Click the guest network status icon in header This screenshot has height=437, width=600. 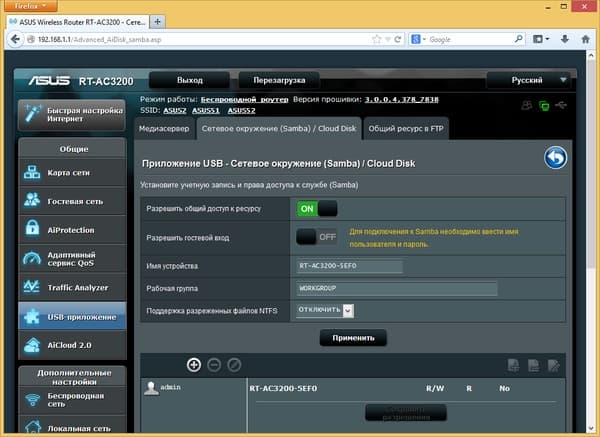coord(527,105)
